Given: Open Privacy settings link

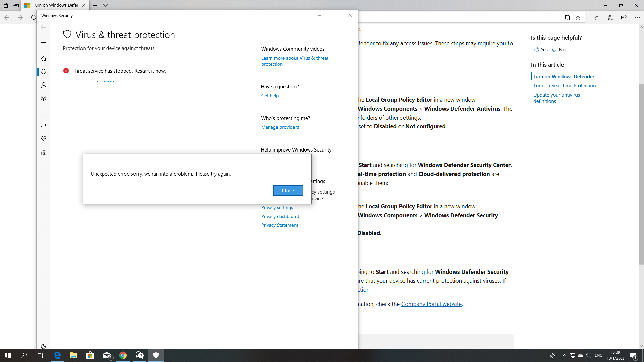Looking at the screenshot, I should coord(277,207).
